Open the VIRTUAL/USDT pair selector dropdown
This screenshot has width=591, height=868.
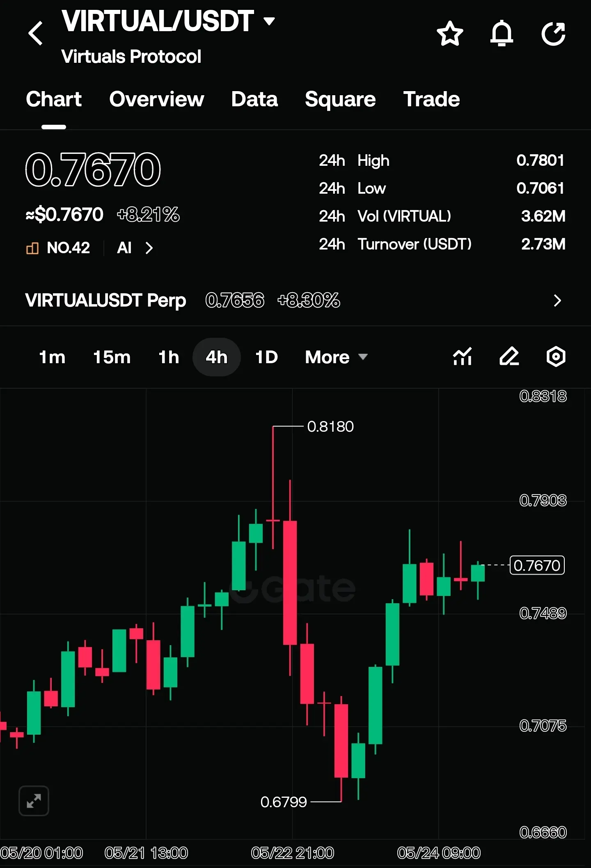pos(169,21)
